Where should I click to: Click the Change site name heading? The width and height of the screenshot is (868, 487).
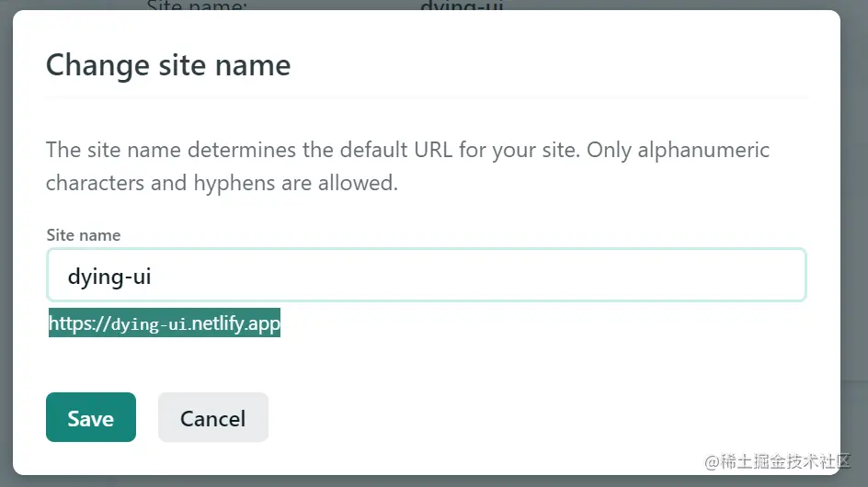(168, 65)
